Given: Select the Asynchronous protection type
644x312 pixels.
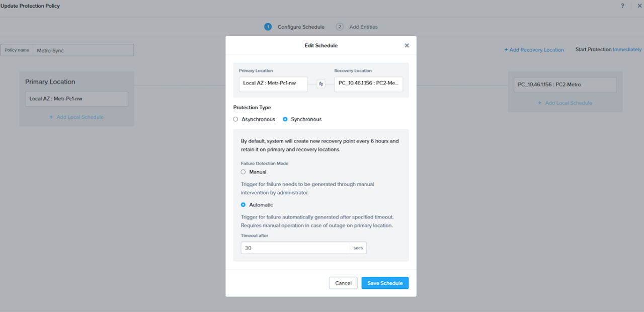Looking at the screenshot, I should tap(235, 119).
